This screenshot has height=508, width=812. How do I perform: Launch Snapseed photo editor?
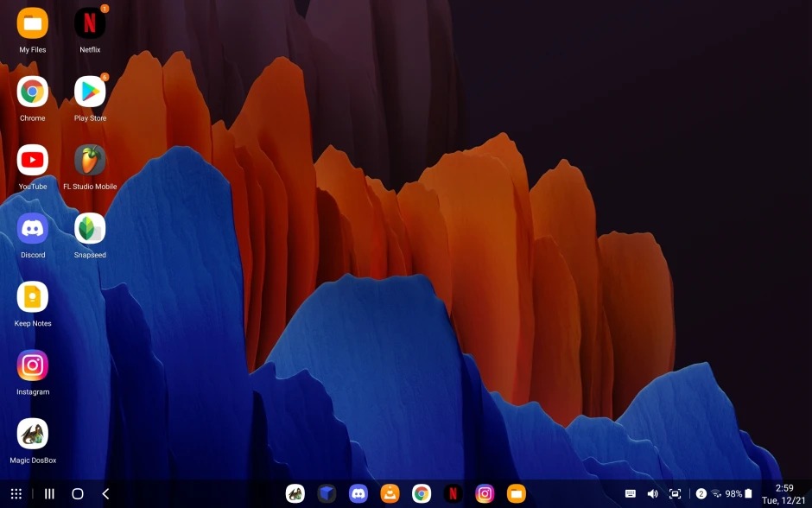[90, 228]
